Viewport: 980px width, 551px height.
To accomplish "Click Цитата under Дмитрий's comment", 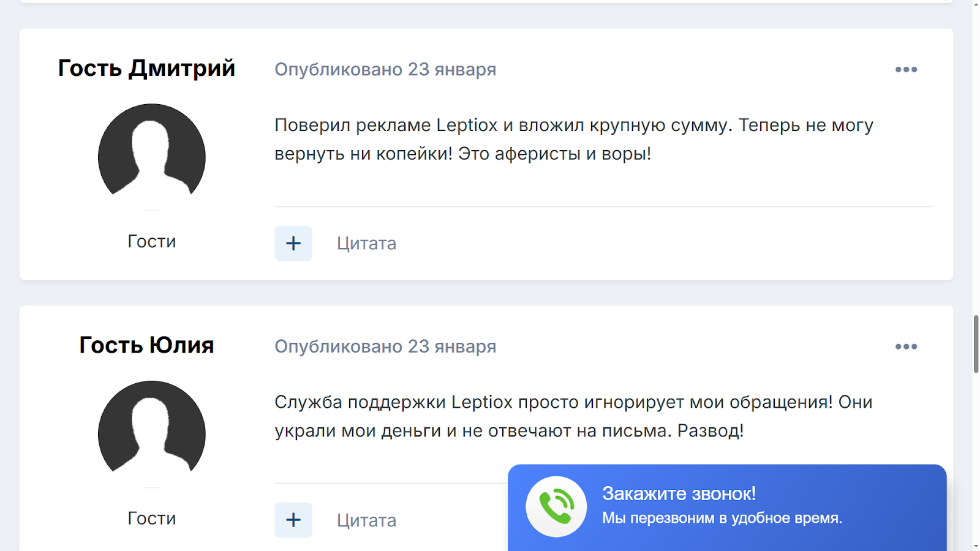I will click(x=366, y=243).
